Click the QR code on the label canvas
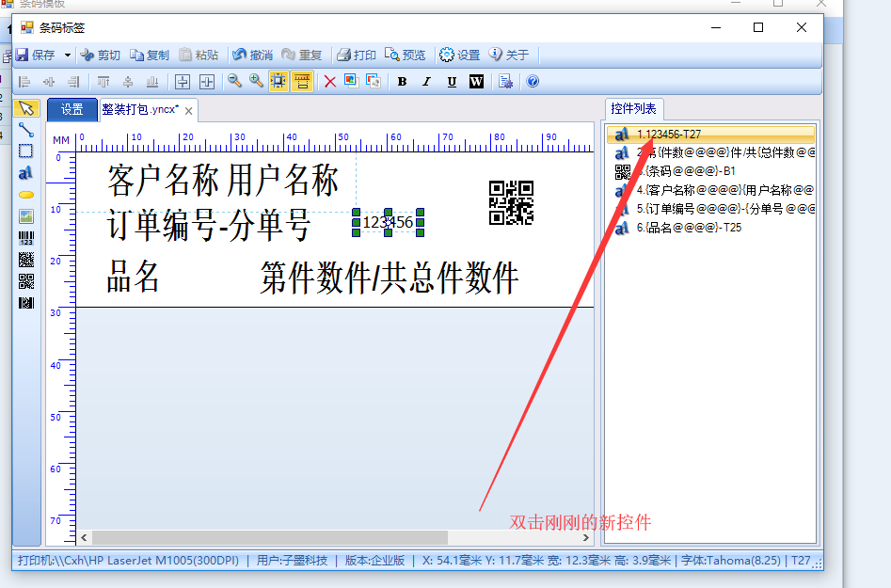Viewport: 891px width, 588px height. (x=511, y=203)
